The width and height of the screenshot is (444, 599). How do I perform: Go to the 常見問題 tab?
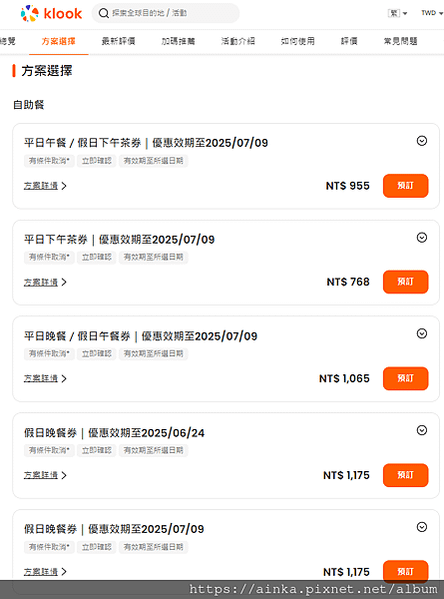pos(400,41)
